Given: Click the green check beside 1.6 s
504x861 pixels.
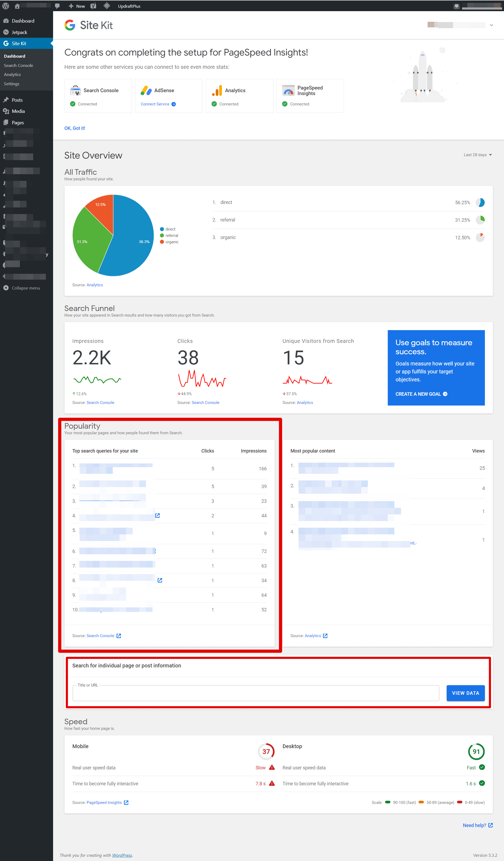Looking at the screenshot, I should point(482,783).
